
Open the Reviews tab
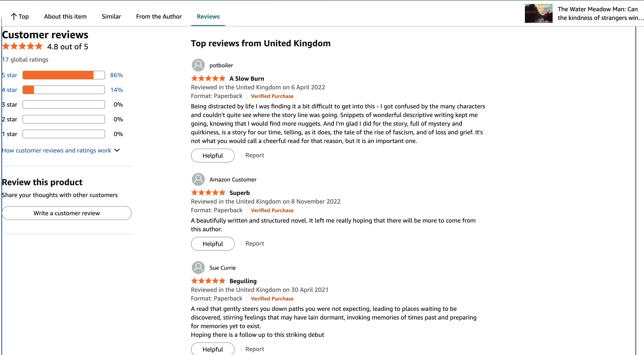coord(208,16)
